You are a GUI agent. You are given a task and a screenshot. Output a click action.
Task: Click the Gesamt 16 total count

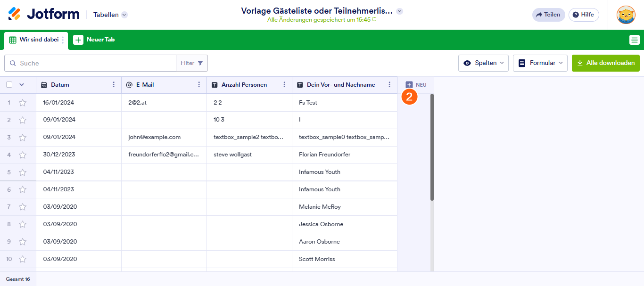[18, 279]
